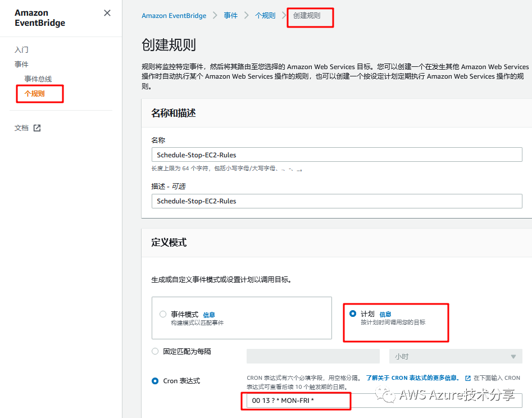
Task: Select the Cron 表达式 radio button
Action: pyautogui.click(x=155, y=381)
